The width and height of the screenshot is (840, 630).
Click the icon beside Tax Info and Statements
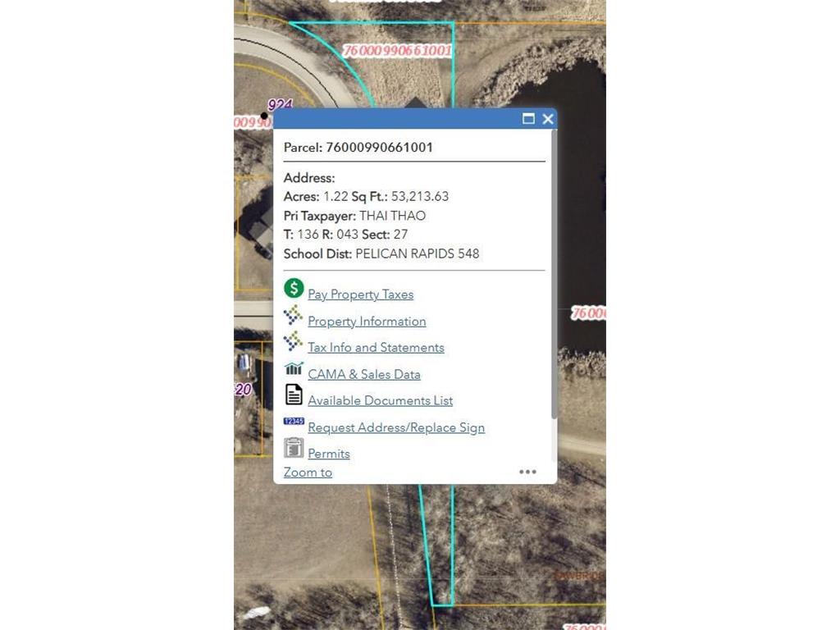293,341
